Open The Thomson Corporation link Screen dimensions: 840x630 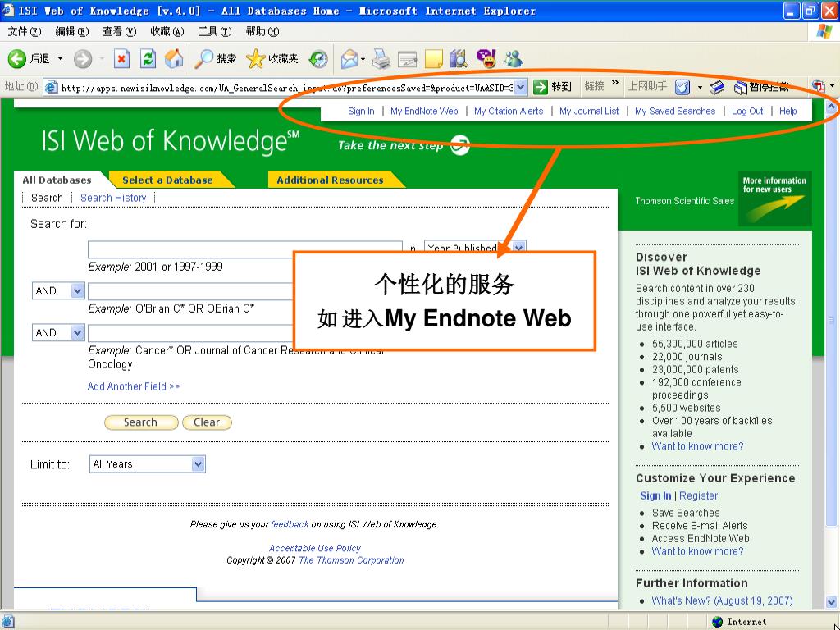(x=351, y=559)
